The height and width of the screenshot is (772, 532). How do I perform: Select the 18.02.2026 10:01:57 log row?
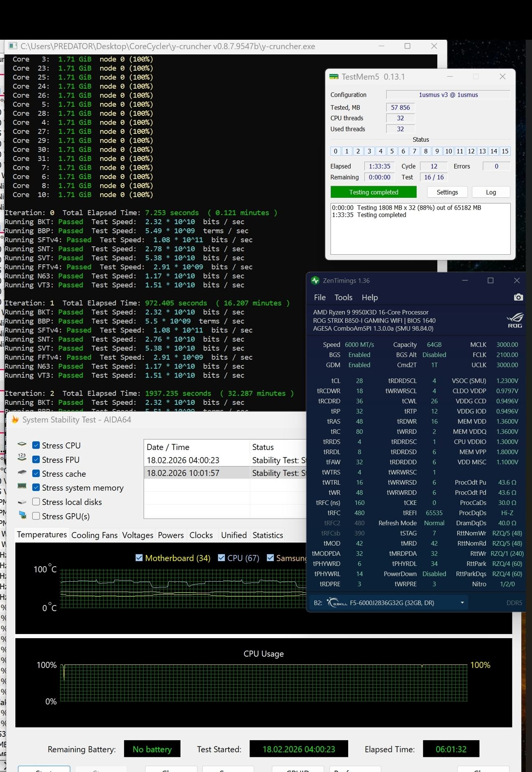pyautogui.click(x=225, y=473)
